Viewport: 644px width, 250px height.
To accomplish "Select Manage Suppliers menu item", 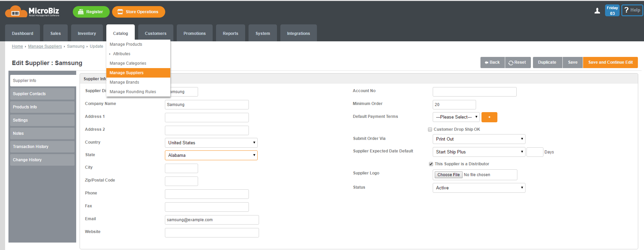I will [x=138, y=73].
